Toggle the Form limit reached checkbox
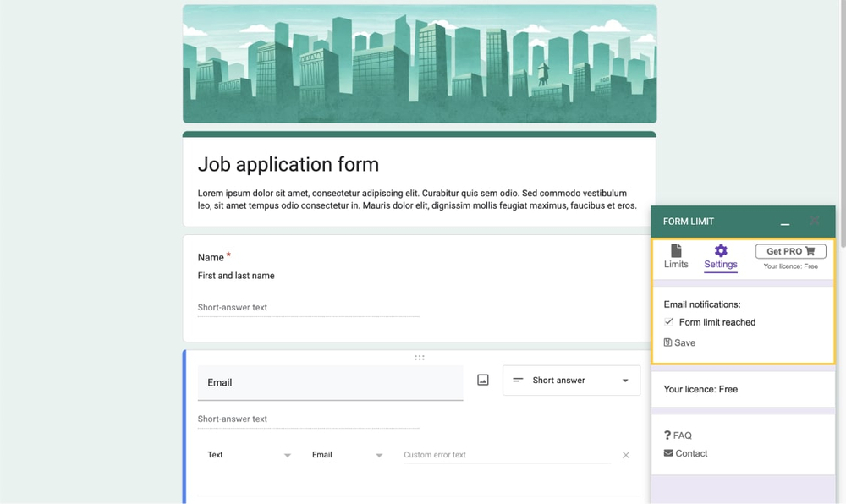Screen dimensions: 846x504 tap(669, 322)
